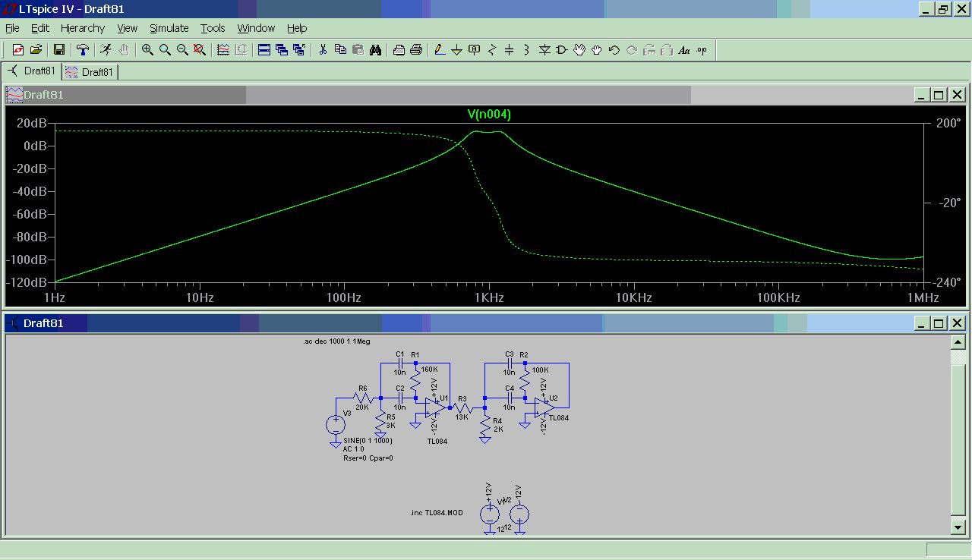The height and width of the screenshot is (560, 972).
Task: Click schematic scrollbar down arrow
Action: [x=958, y=527]
